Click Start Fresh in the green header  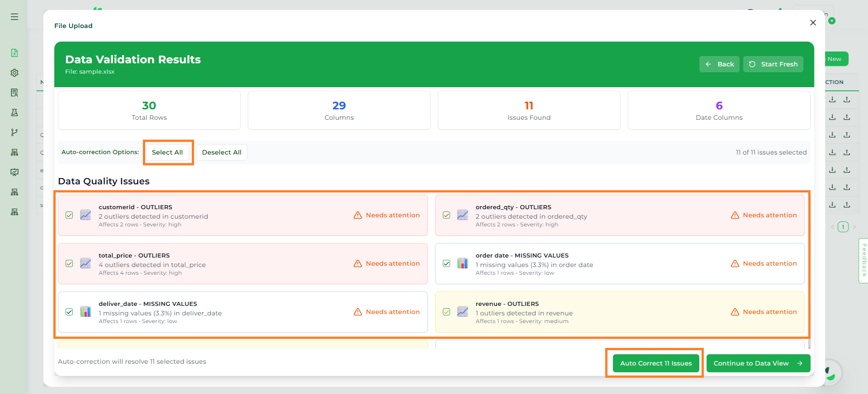pyautogui.click(x=773, y=64)
